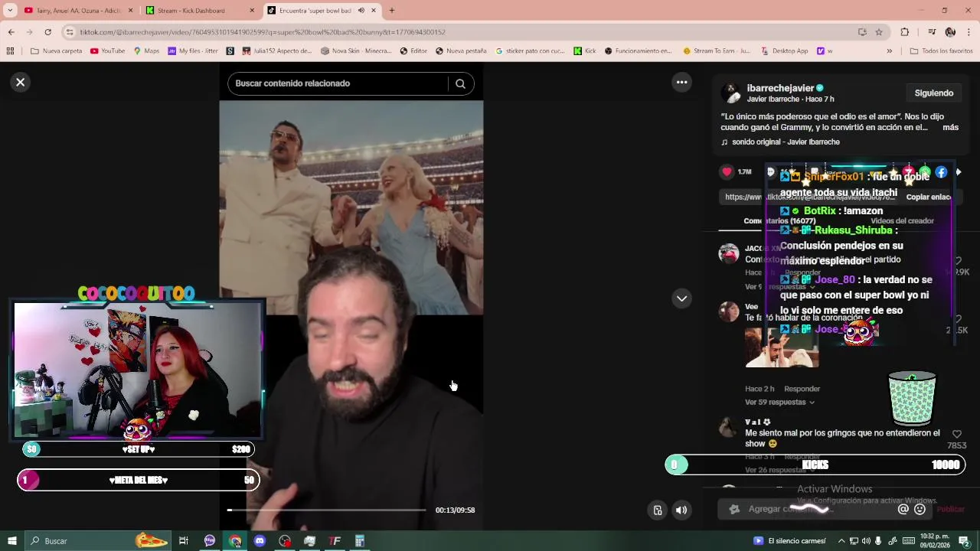Image resolution: width=980 pixels, height=551 pixels.
Task: Open the Maps bookmark
Action: coord(146,51)
